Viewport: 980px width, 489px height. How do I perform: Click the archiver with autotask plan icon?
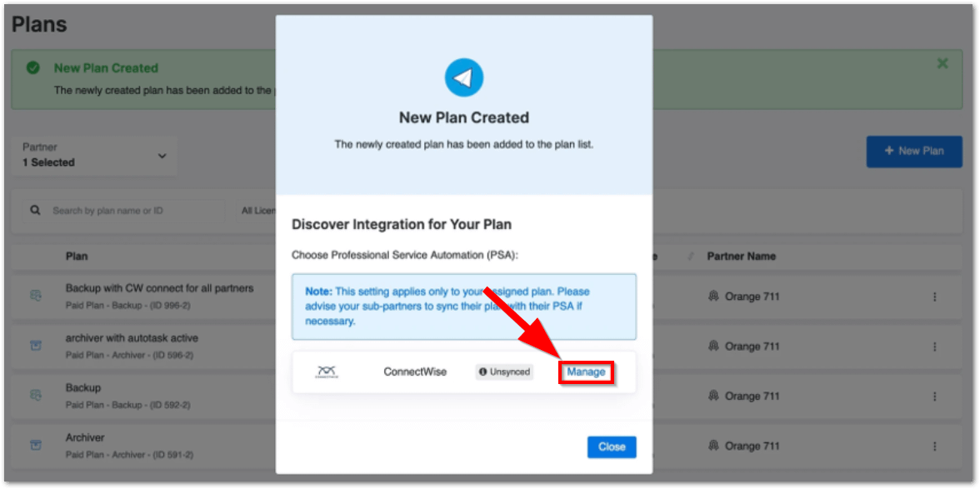click(36, 346)
